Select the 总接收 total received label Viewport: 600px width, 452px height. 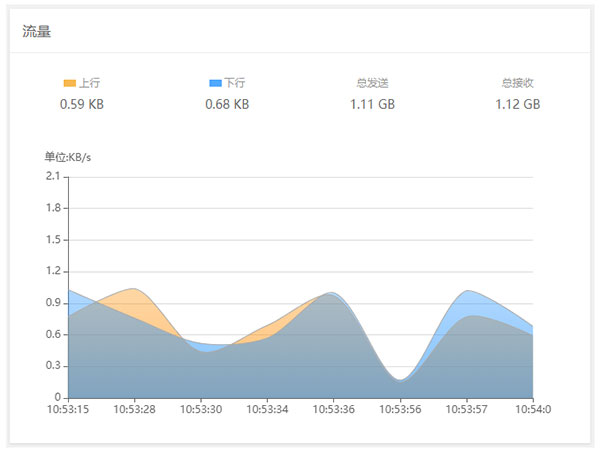point(518,83)
